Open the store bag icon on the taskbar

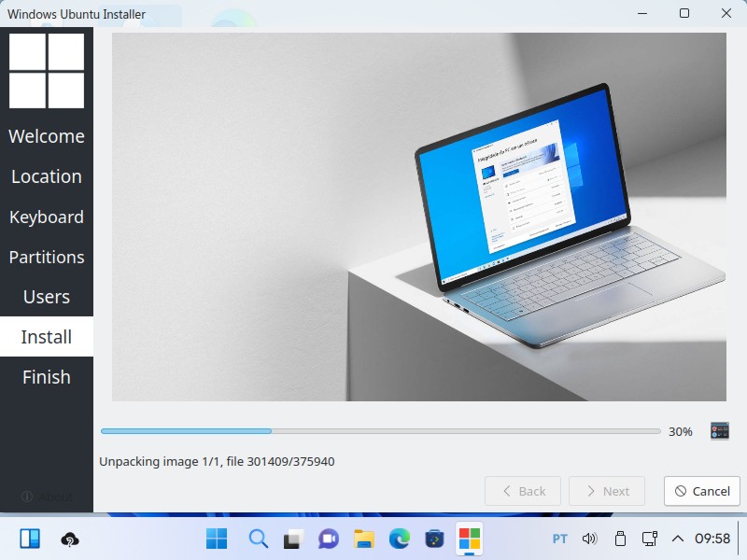tap(434, 539)
